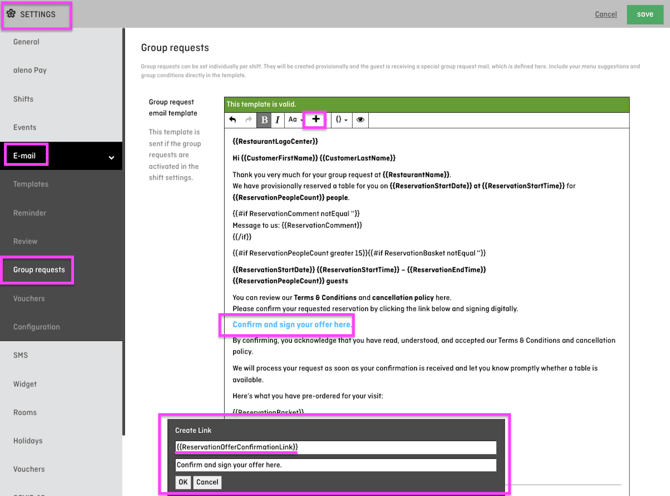The height and width of the screenshot is (496, 670).
Task: Open the () placeholder dropdown
Action: coord(341,120)
